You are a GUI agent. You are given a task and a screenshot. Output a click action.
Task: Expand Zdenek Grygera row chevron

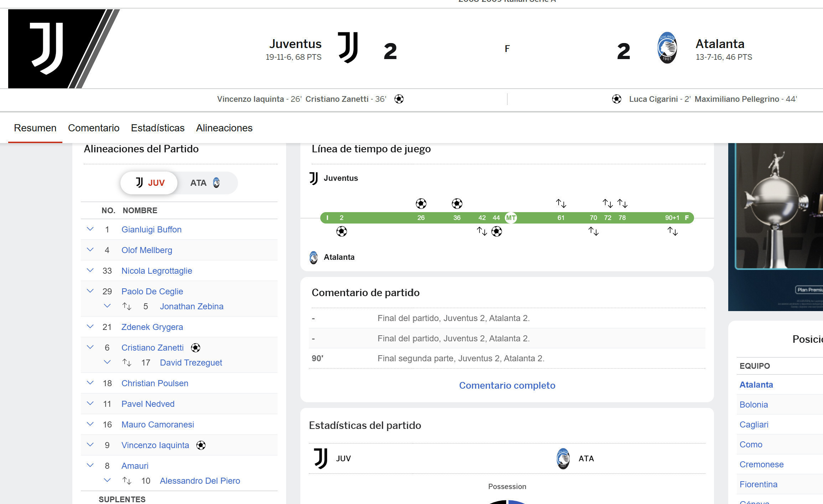tap(90, 327)
